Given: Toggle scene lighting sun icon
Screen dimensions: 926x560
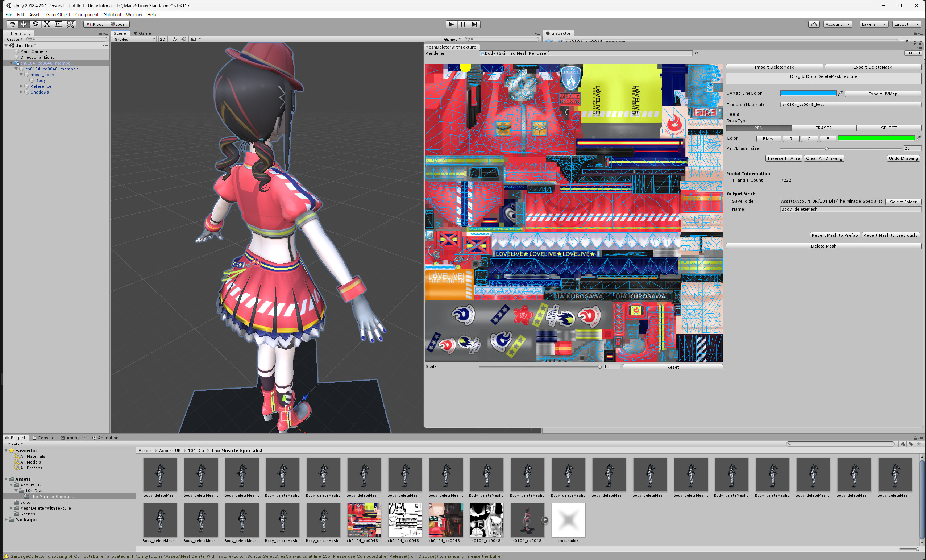Looking at the screenshot, I should click(x=174, y=39).
